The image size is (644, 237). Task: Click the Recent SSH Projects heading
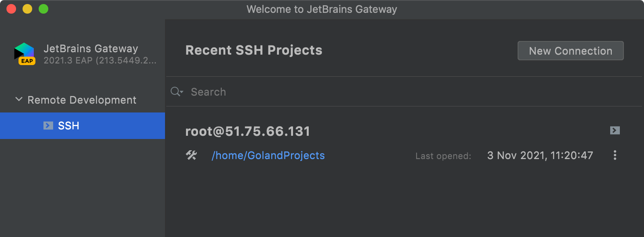(254, 50)
